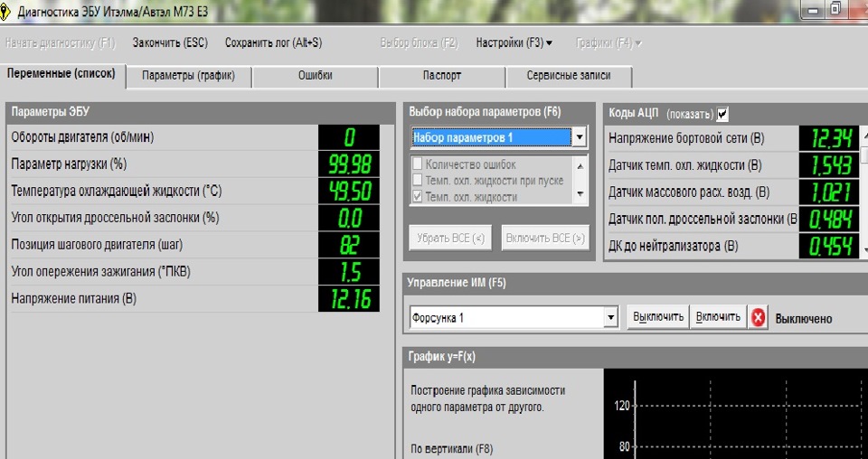Click the Включить actuator button
Screen dimensions: 868x459
point(718,317)
